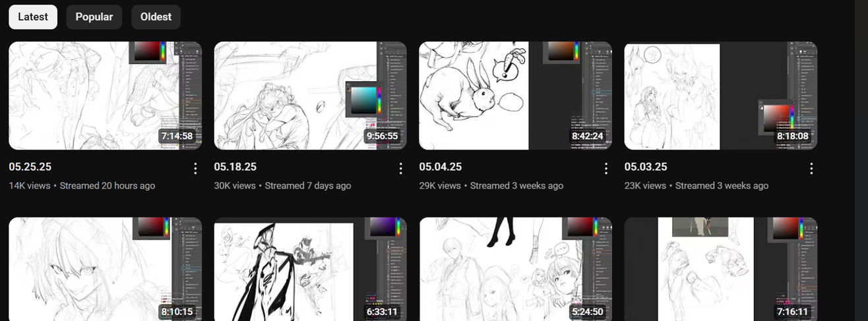Click the 7:14:58 duration badge
The height and width of the screenshot is (321, 868).
pos(177,136)
